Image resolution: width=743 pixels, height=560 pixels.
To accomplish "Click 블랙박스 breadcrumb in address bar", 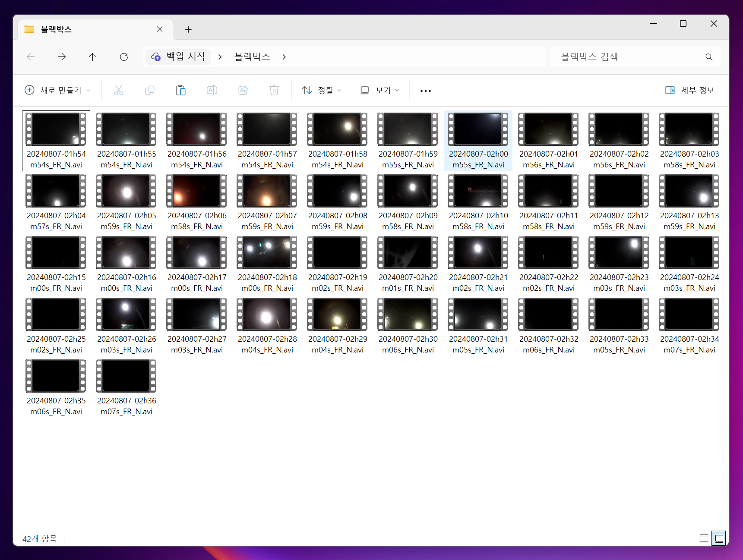I will [253, 57].
